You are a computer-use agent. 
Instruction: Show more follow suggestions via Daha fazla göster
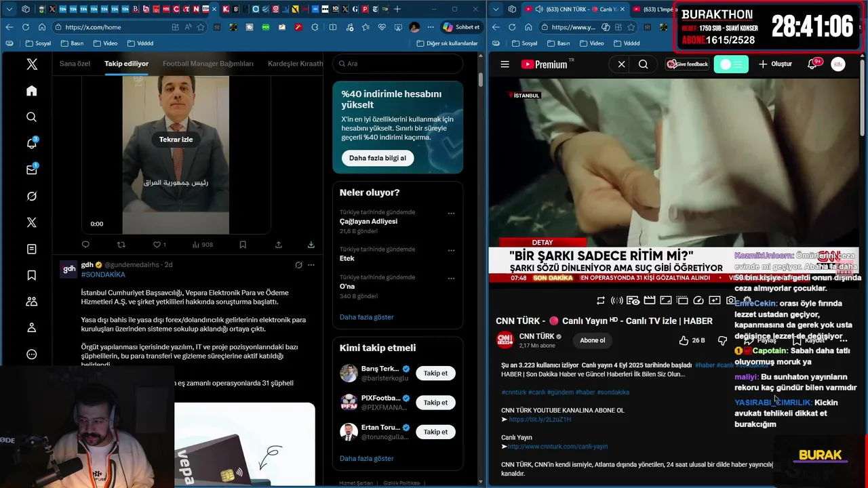366,459
